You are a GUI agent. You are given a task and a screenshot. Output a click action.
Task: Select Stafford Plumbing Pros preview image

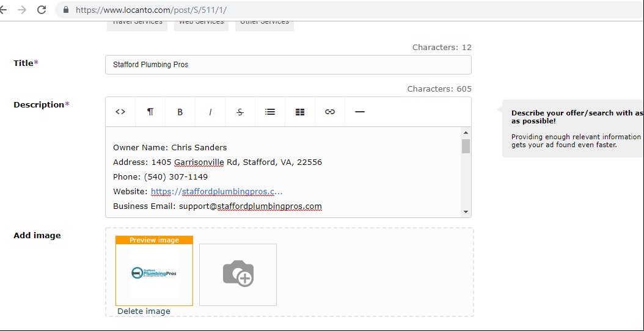coord(154,274)
